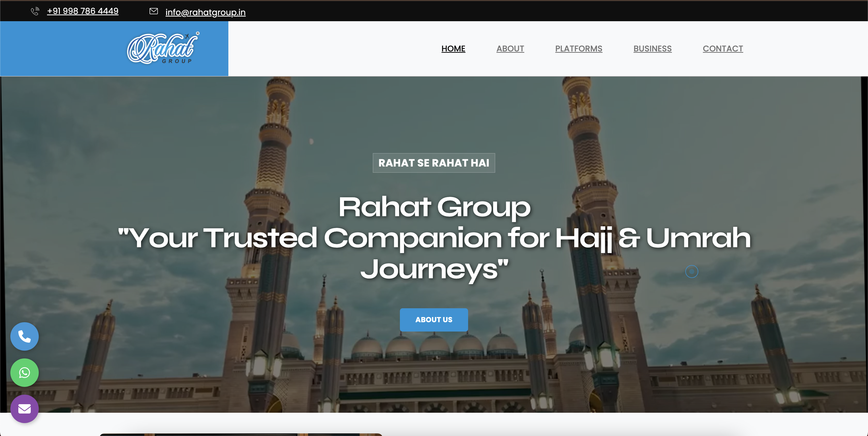Email info@rahatgroup.in via header link
The height and width of the screenshot is (436, 868).
[x=205, y=12]
